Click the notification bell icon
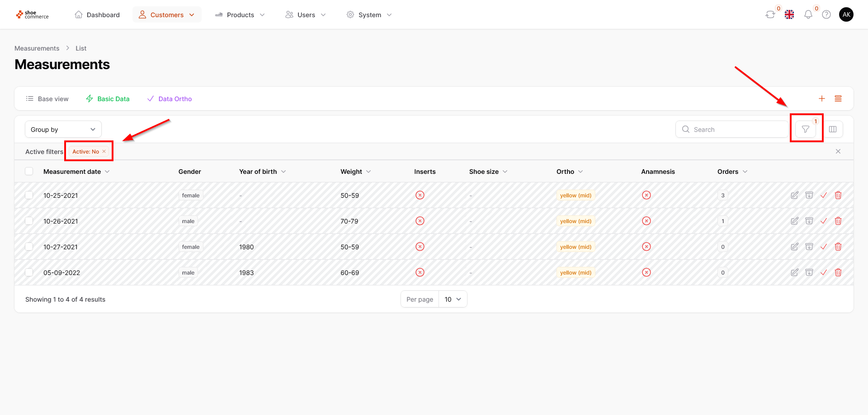Viewport: 868px width, 415px height. (808, 15)
